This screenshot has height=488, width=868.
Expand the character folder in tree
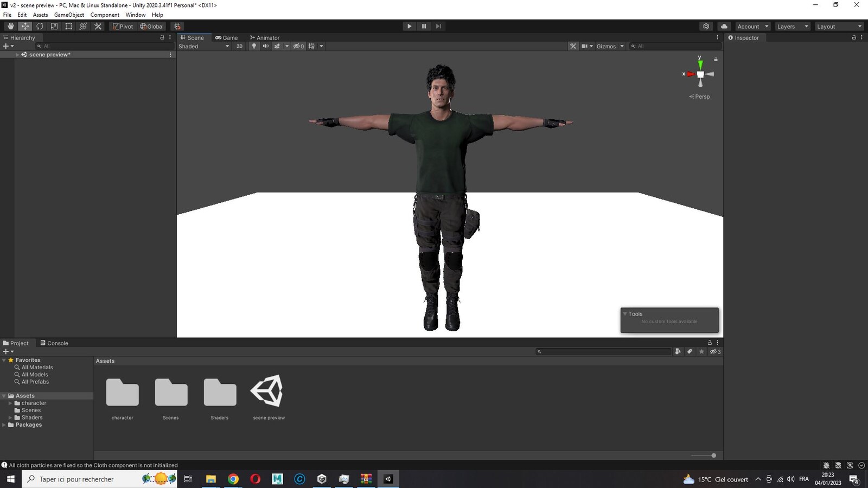tap(10, 403)
